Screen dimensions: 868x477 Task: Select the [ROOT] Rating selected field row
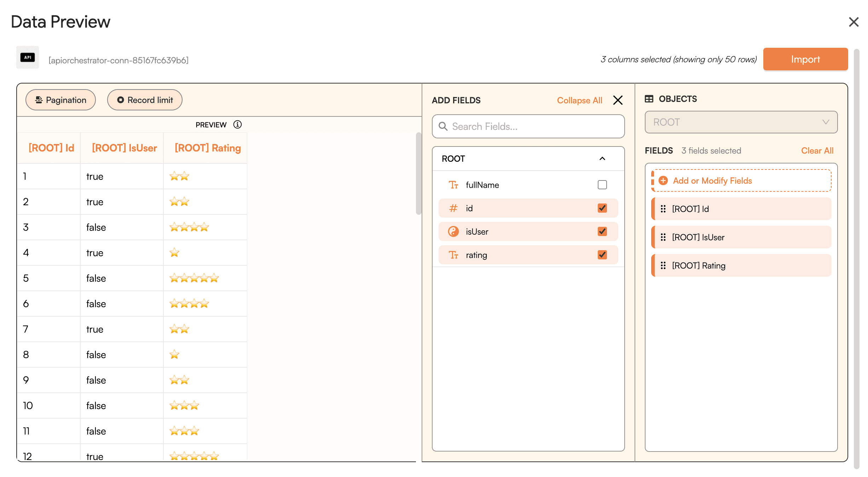(741, 265)
